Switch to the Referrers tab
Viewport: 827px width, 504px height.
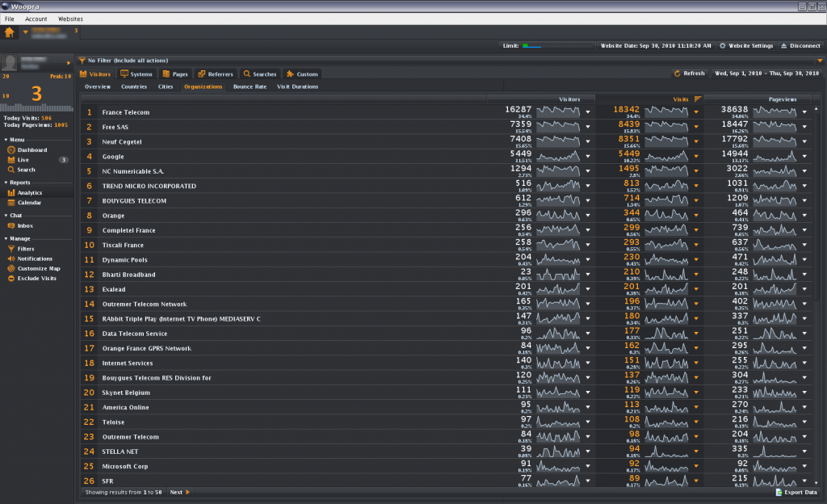(x=216, y=73)
